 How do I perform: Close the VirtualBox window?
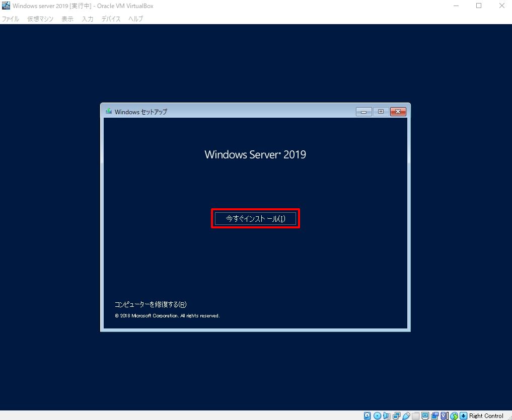pyautogui.click(x=502, y=6)
